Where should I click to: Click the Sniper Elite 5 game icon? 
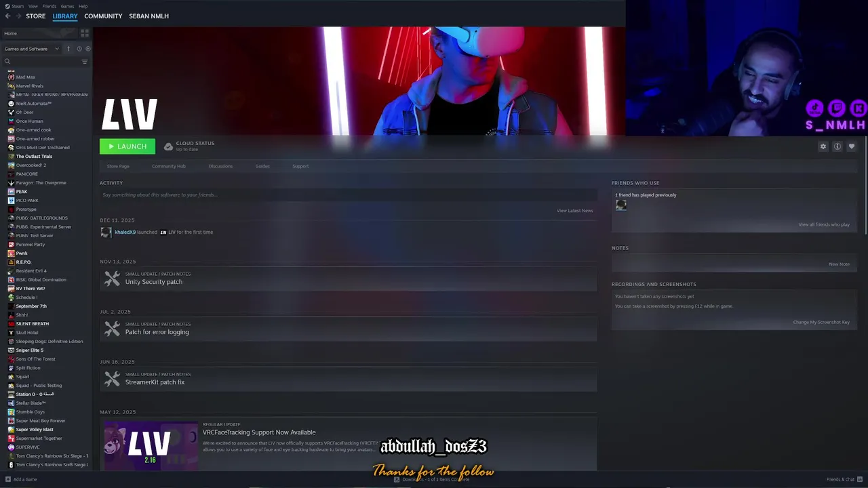tap(11, 350)
